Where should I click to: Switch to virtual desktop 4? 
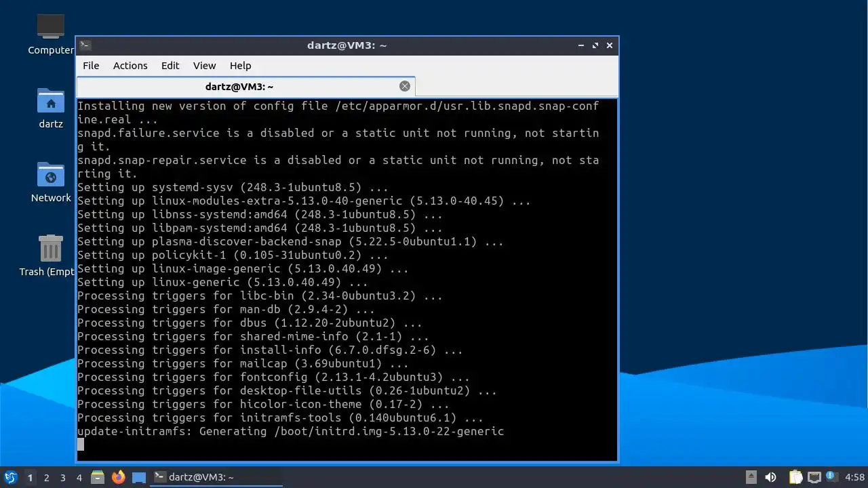click(79, 477)
